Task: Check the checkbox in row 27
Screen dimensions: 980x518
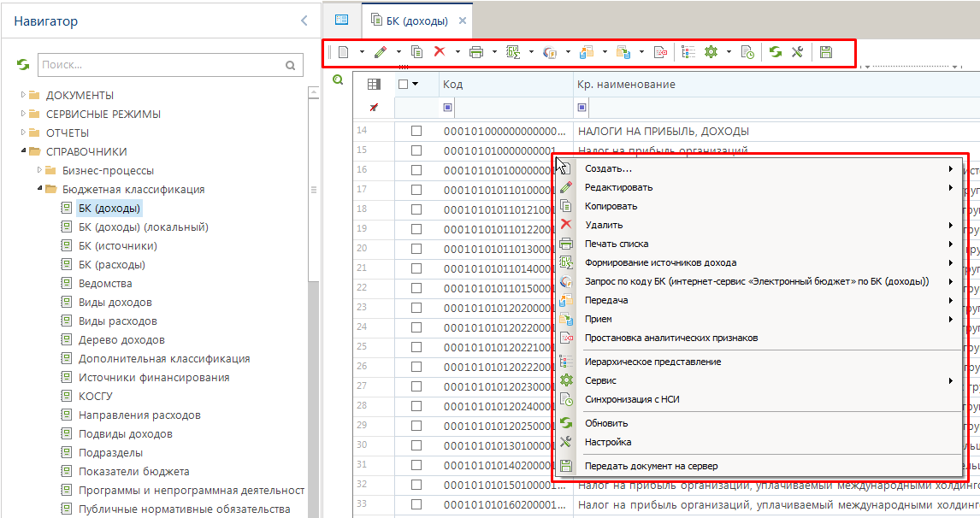Action: tap(416, 386)
